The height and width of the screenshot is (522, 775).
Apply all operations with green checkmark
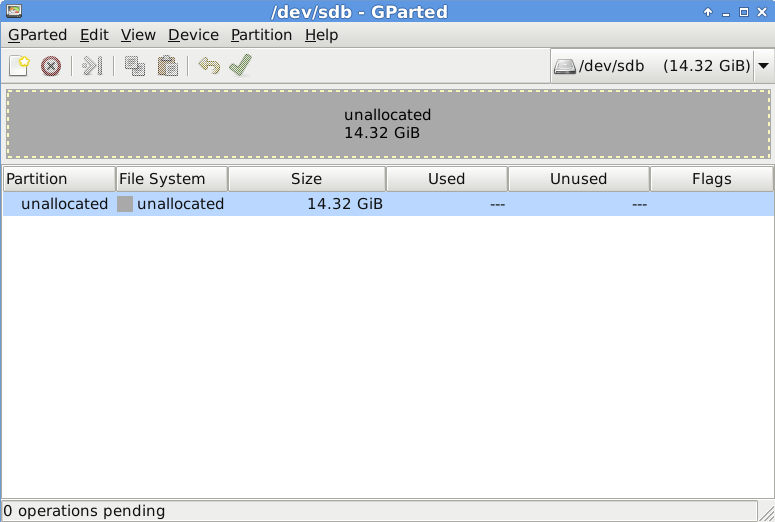tap(241, 65)
